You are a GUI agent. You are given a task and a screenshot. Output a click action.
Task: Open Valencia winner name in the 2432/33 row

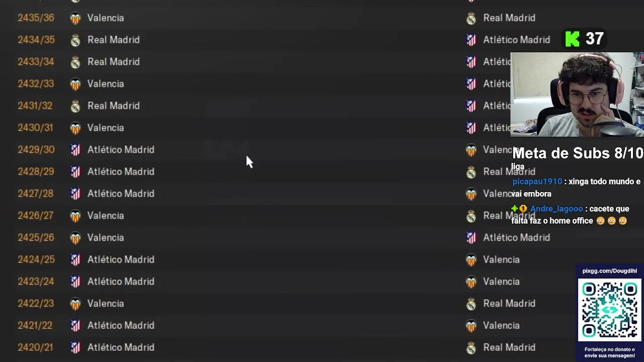click(x=106, y=84)
